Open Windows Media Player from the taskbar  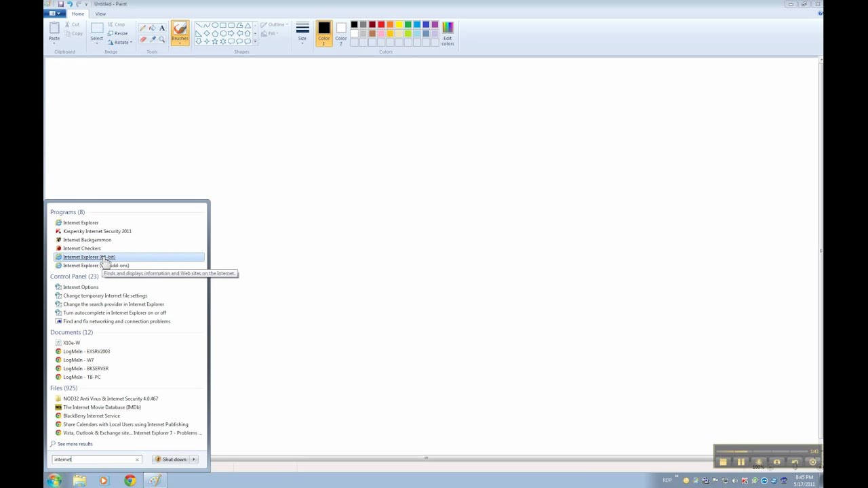click(x=104, y=481)
